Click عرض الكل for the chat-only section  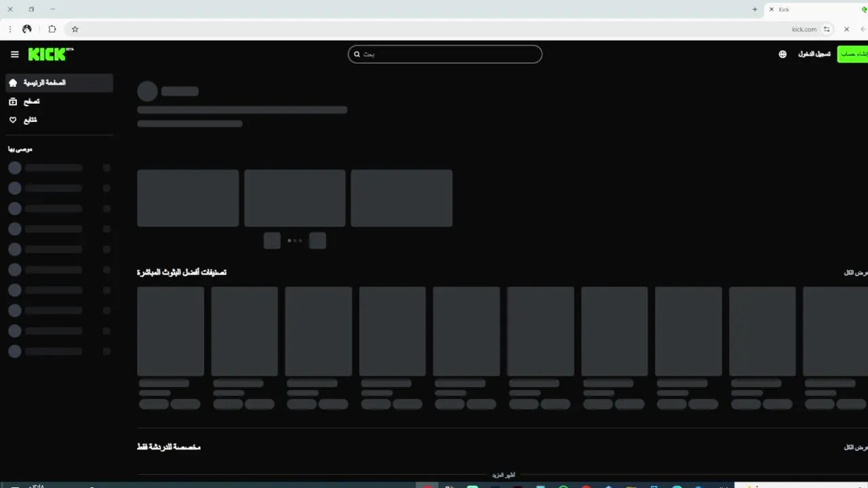point(856,447)
